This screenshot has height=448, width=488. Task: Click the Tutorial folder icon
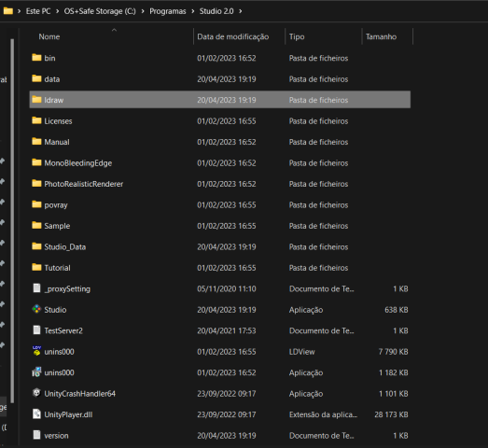click(x=36, y=267)
